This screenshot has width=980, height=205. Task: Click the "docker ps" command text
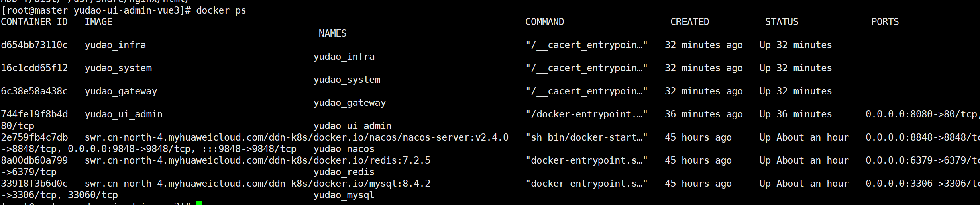point(221,10)
